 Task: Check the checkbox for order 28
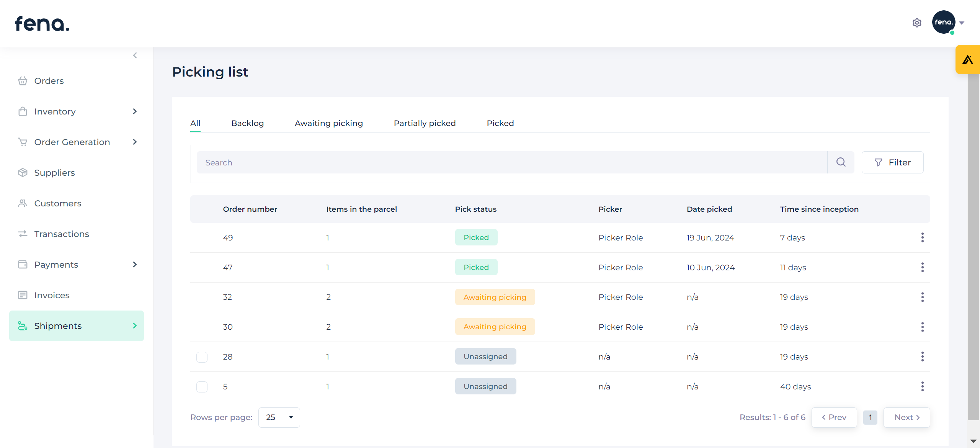tap(202, 357)
